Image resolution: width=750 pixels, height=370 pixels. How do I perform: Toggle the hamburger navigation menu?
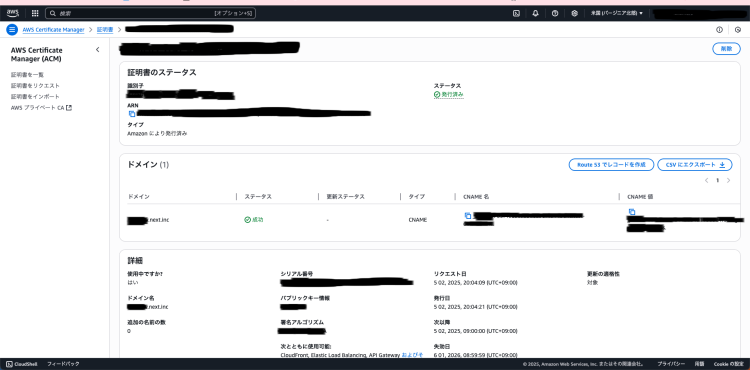click(12, 30)
